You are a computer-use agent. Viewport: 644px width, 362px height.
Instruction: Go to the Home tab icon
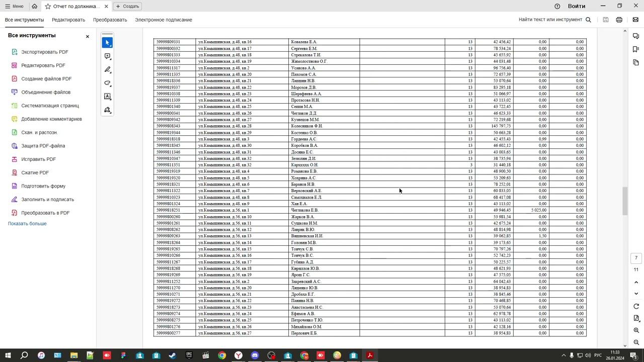[34, 6]
